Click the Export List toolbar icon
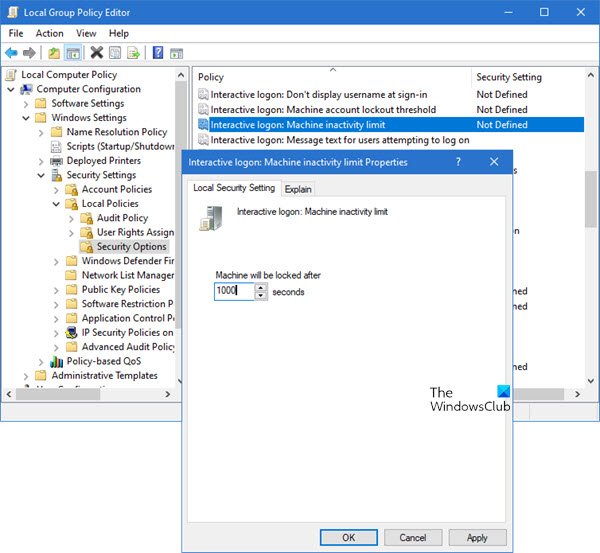This screenshot has height=553, width=600. (134, 53)
